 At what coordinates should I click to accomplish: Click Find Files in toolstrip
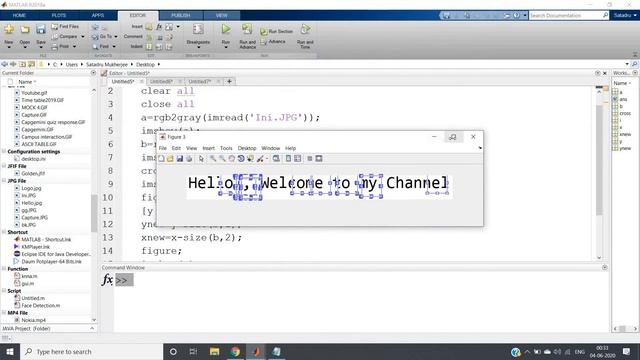(65, 27)
